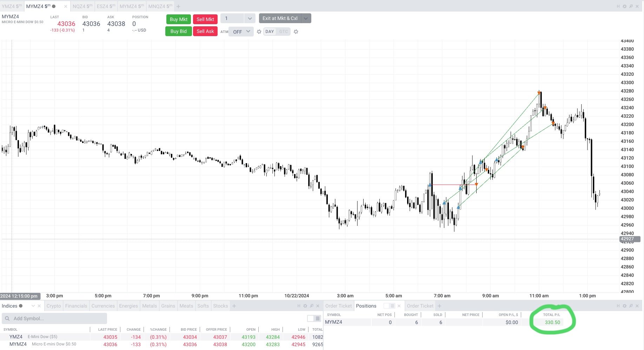The height and width of the screenshot is (350, 644).
Task: Click the Sell Ask button
Action: [205, 31]
